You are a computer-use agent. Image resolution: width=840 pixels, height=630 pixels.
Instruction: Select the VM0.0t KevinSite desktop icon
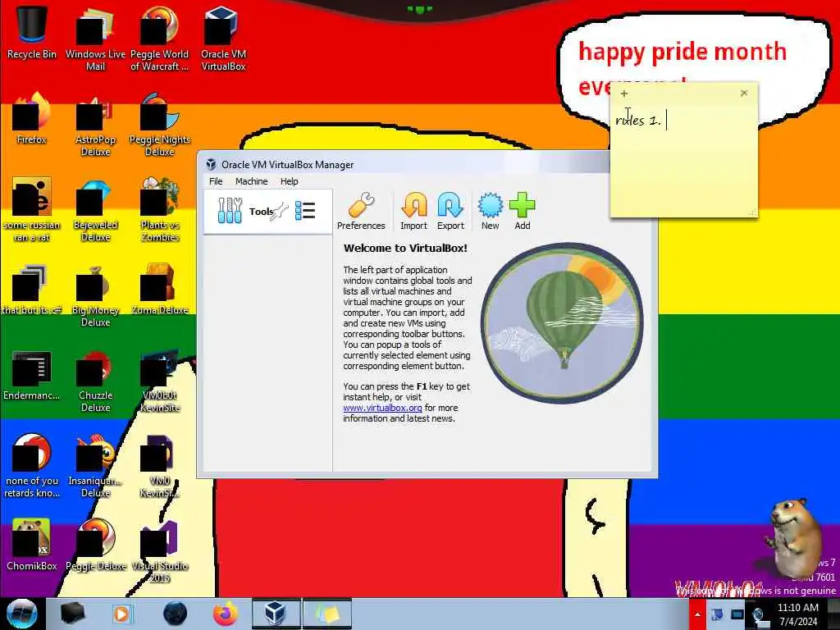point(160,381)
